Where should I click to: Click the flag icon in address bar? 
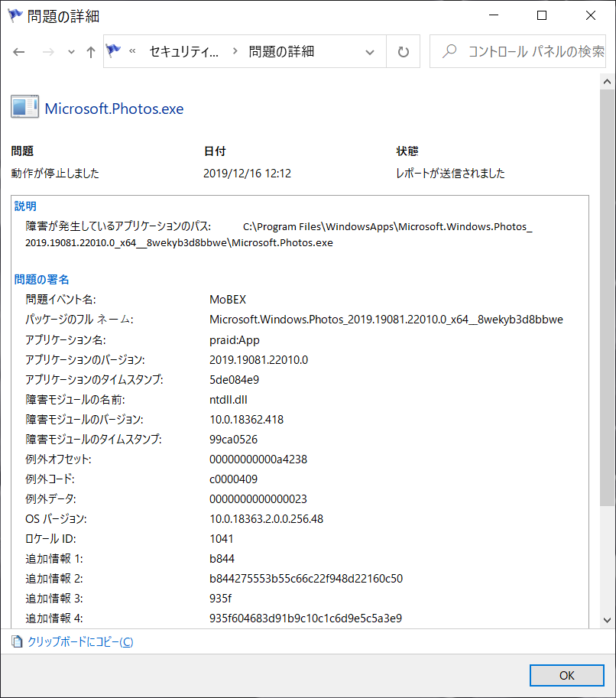[114, 51]
